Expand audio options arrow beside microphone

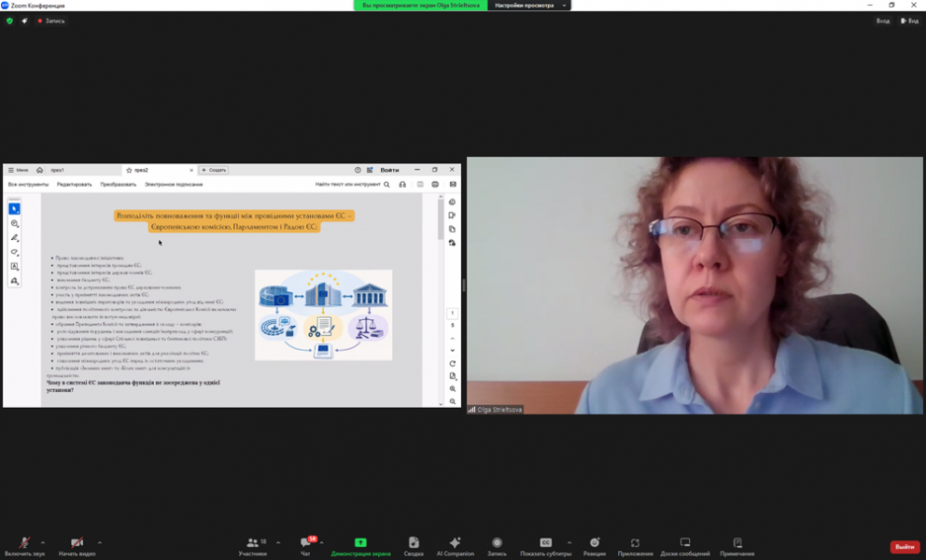pos(43,542)
